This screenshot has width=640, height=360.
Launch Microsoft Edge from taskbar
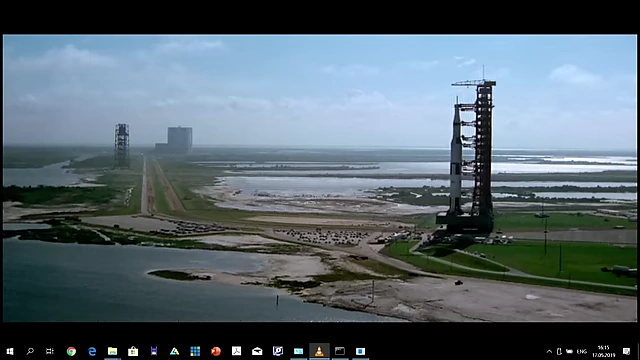point(92,351)
